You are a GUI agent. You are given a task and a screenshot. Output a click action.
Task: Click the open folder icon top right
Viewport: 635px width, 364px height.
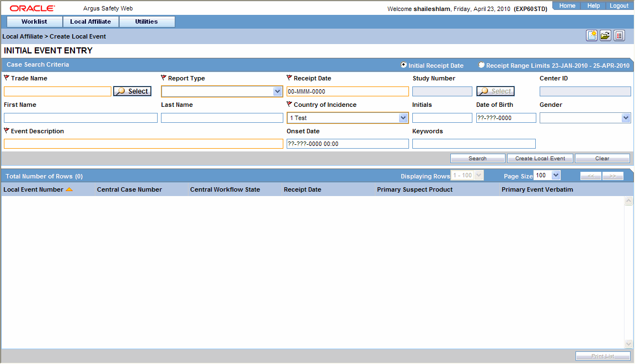[x=605, y=35]
